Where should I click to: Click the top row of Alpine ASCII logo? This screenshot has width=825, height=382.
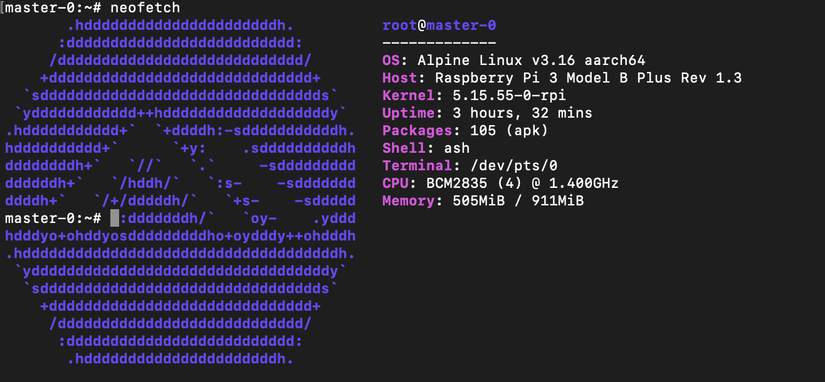coord(180,25)
